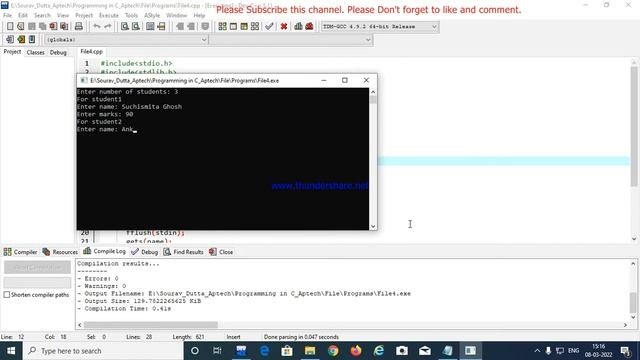This screenshot has width=640, height=360.
Task: Click the Undo arrow icon
Action: pos(97,27)
